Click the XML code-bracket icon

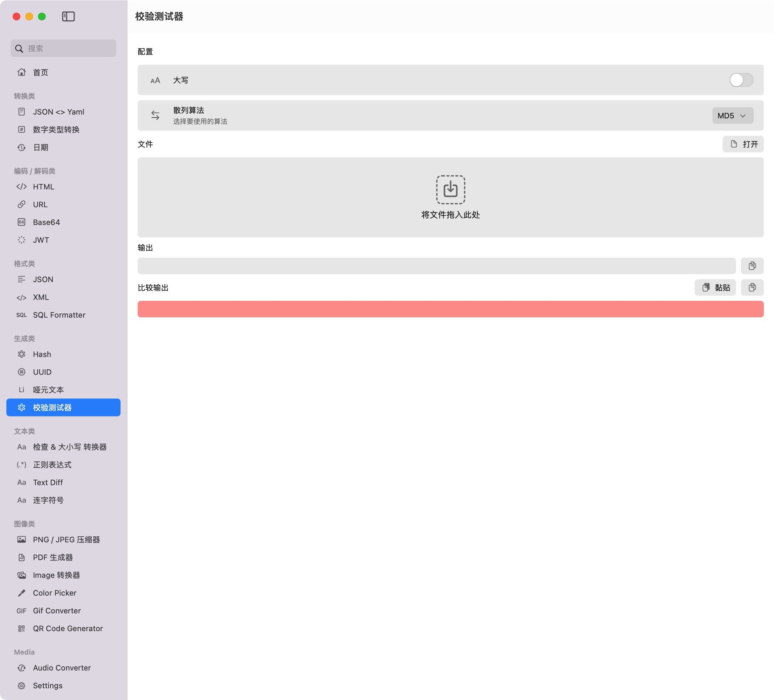pos(21,298)
